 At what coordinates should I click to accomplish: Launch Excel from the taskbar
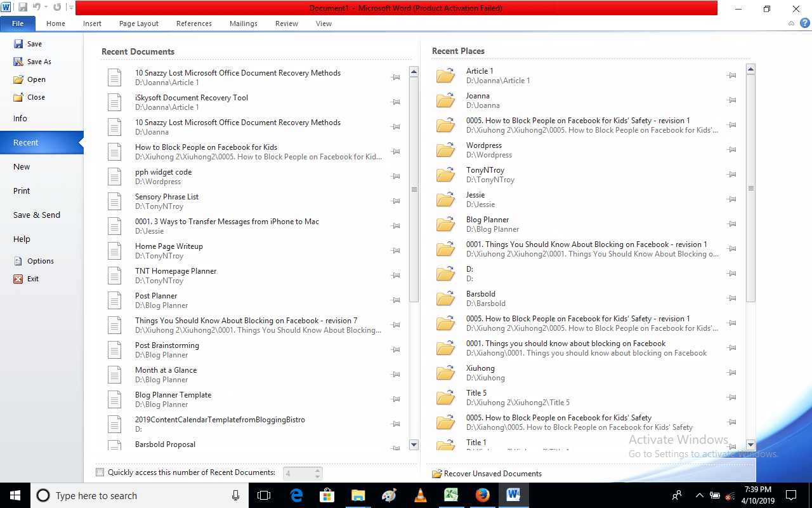(451, 495)
